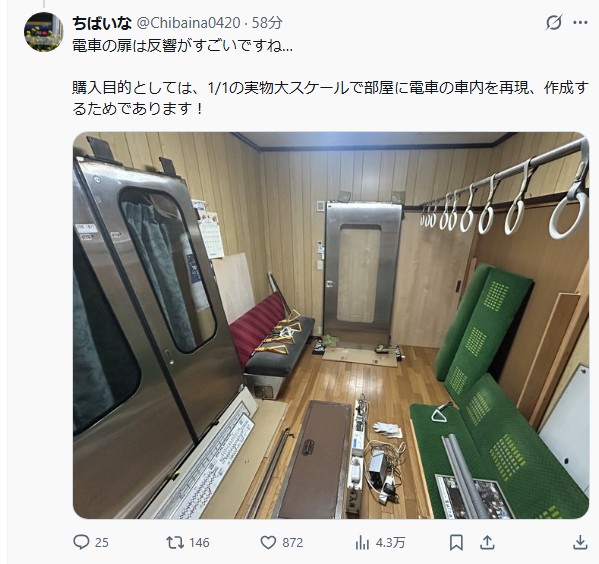Open the @Chibaina0420 handle link
This screenshot has height=564, width=599.
[188, 23]
